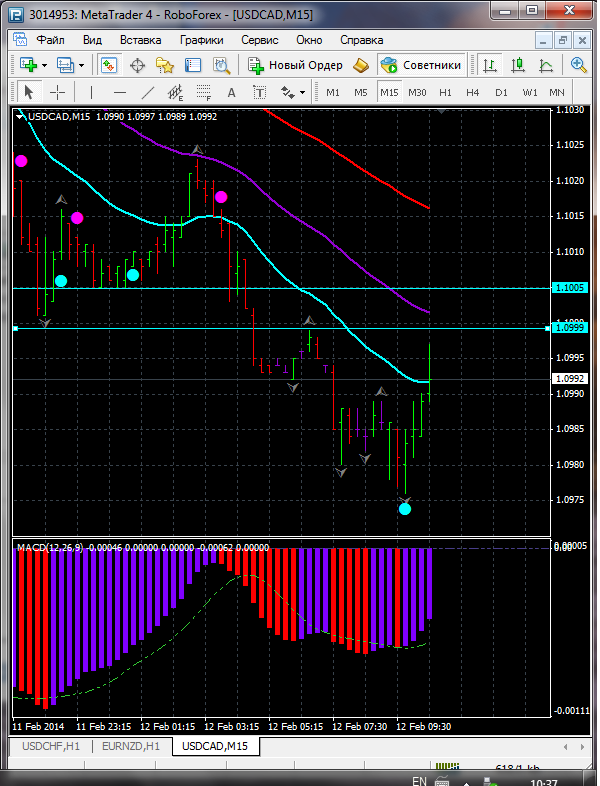This screenshot has width=600, height=786.
Task: Open the Окно menu
Action: pos(309,40)
